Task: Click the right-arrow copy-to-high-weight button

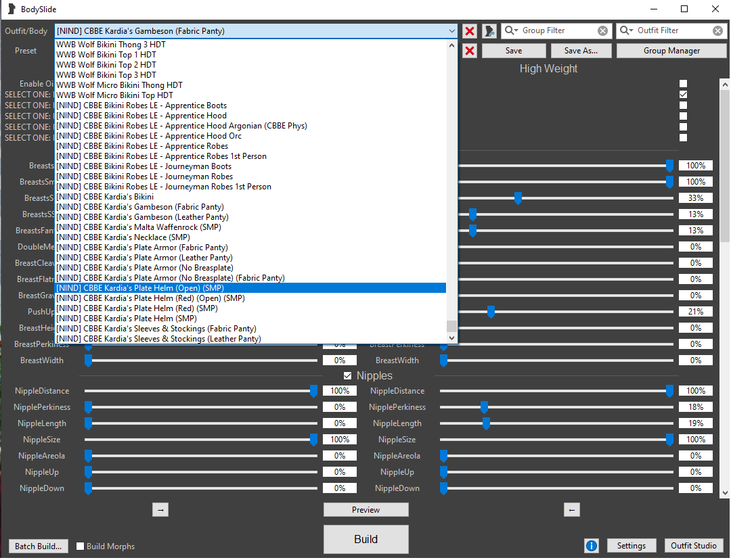Action: [160, 510]
